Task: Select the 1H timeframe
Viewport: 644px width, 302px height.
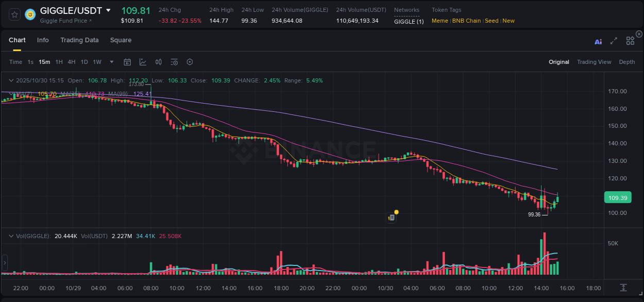Action: tap(58, 61)
